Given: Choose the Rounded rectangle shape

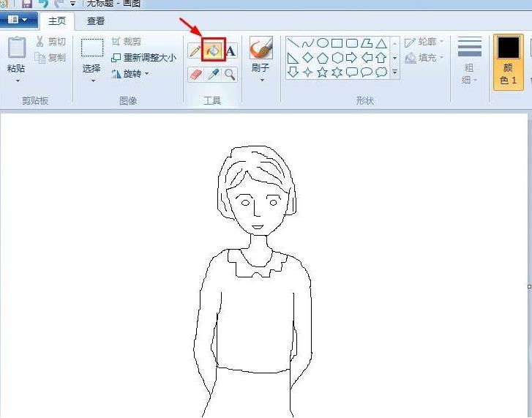Looking at the screenshot, I should coord(352,43).
